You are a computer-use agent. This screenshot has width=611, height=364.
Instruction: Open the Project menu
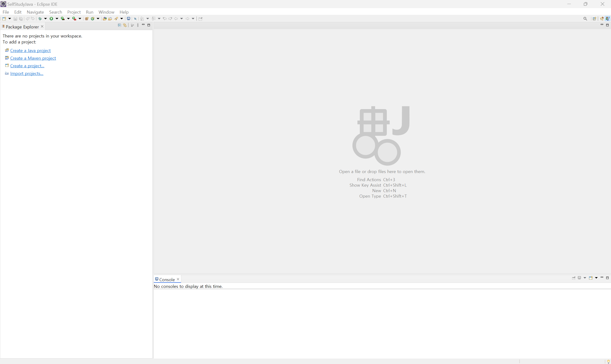pos(74,12)
